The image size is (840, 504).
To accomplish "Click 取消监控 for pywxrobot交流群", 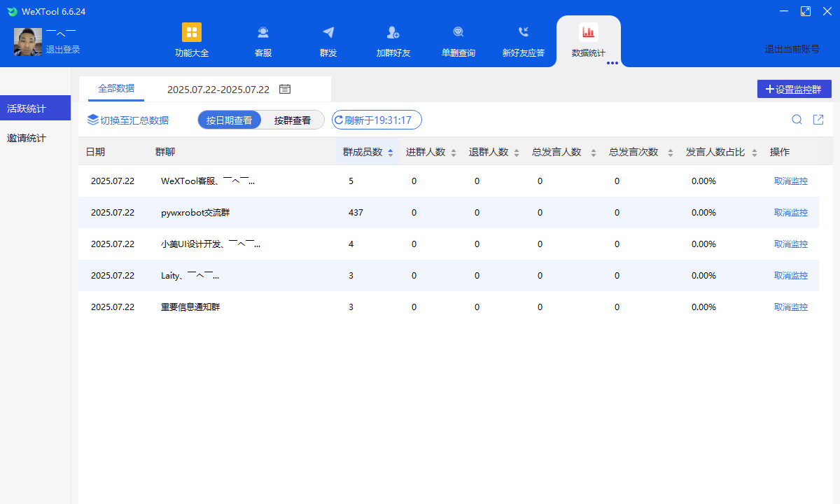I will click(791, 212).
